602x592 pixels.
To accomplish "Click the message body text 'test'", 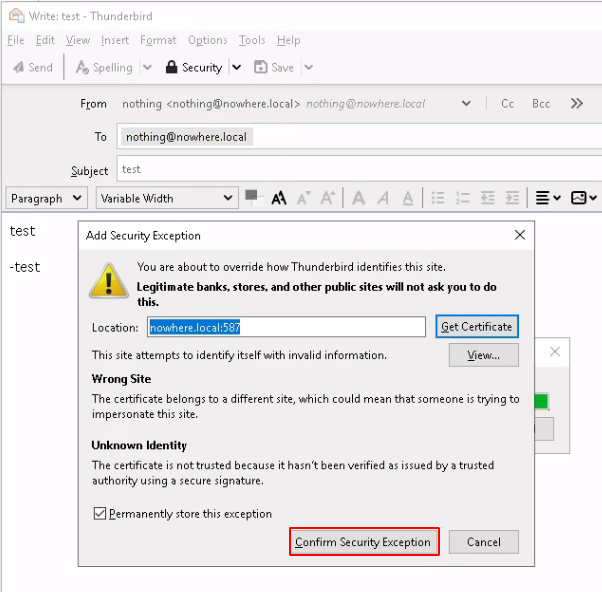I will point(22,231).
